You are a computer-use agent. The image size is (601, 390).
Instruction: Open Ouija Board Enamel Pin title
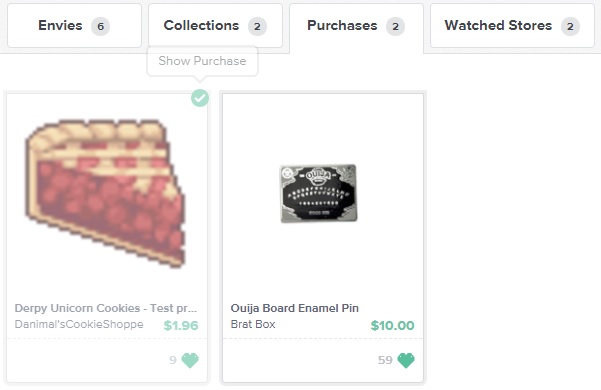click(x=294, y=308)
